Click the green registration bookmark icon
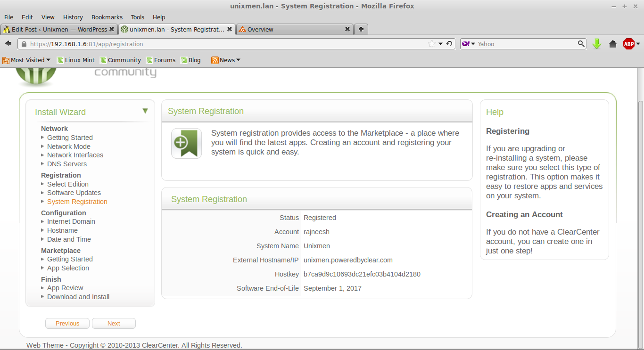This screenshot has width=644, height=350. click(186, 143)
